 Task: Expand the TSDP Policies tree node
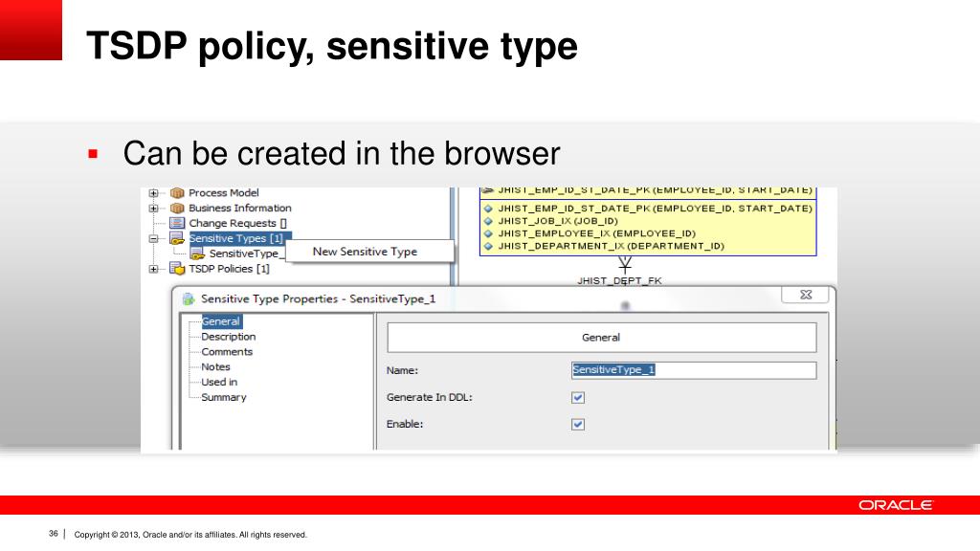(x=154, y=269)
